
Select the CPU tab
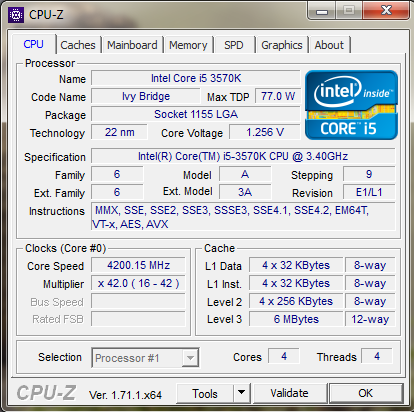[x=33, y=44]
